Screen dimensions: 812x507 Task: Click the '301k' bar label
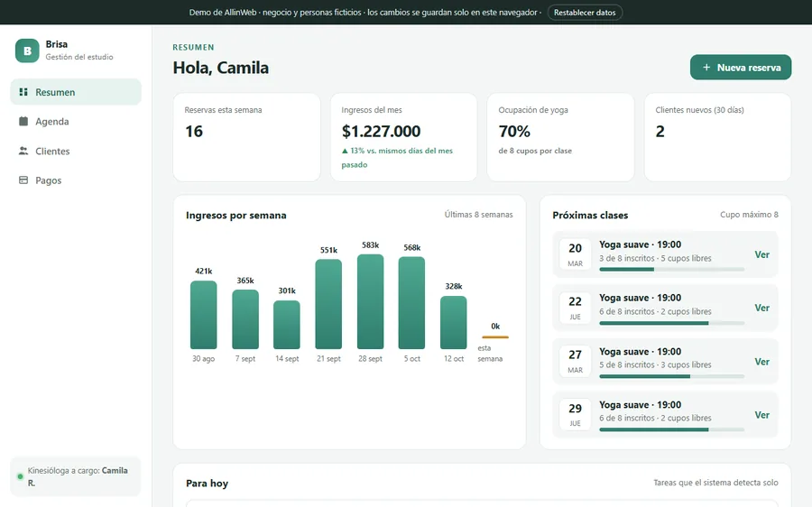(287, 290)
